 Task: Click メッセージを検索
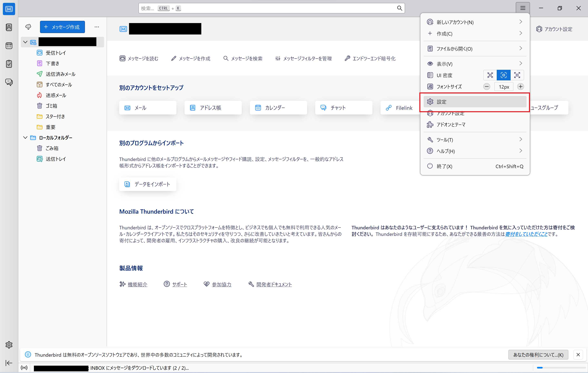[243, 58]
